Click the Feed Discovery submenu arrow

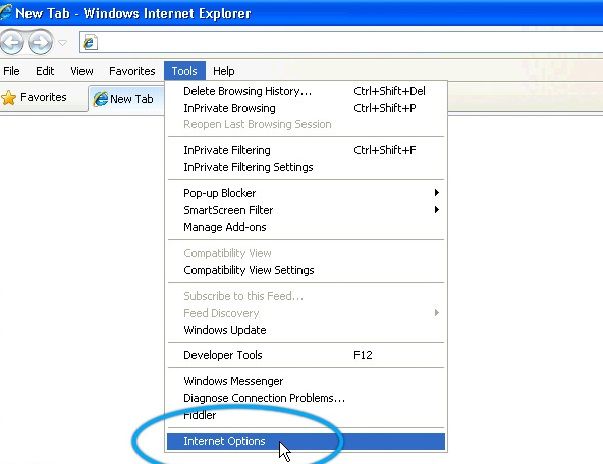coord(436,313)
